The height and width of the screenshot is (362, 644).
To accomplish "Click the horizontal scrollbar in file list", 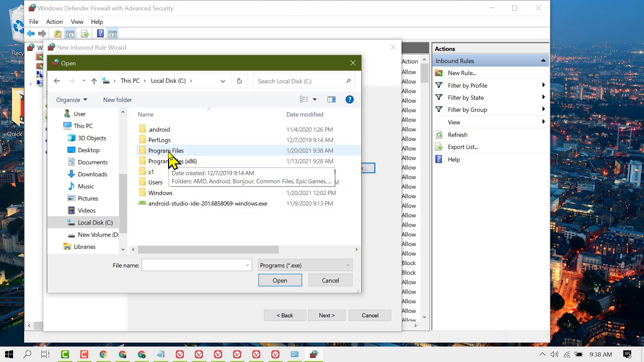I will 208,249.
